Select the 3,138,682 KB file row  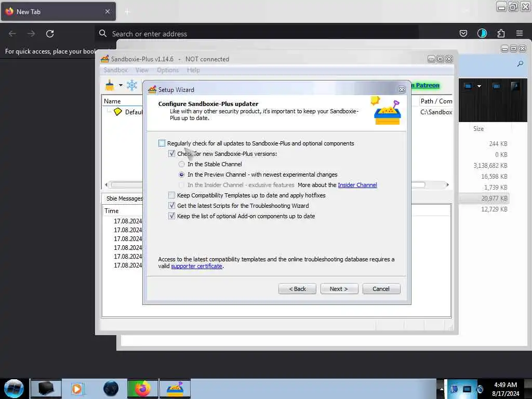(x=484, y=166)
